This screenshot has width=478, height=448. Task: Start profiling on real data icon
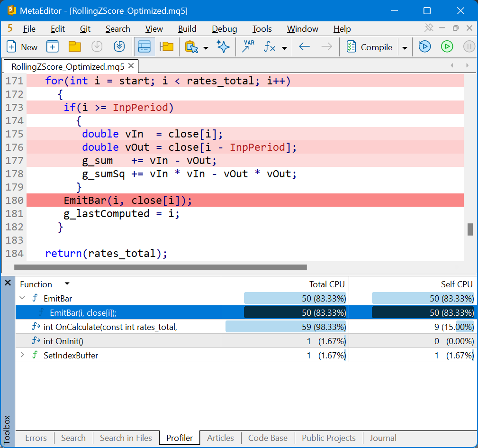[424, 46]
